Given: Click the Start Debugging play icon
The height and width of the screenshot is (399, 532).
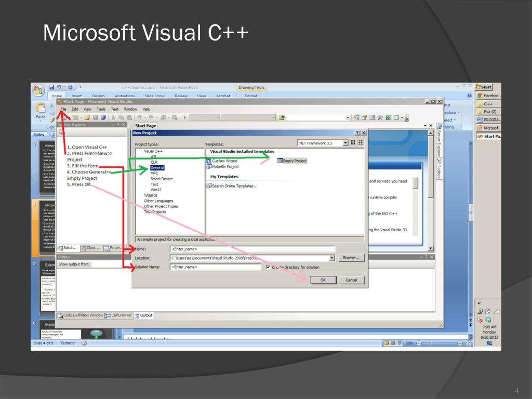Looking at the screenshot, I should (x=185, y=117).
